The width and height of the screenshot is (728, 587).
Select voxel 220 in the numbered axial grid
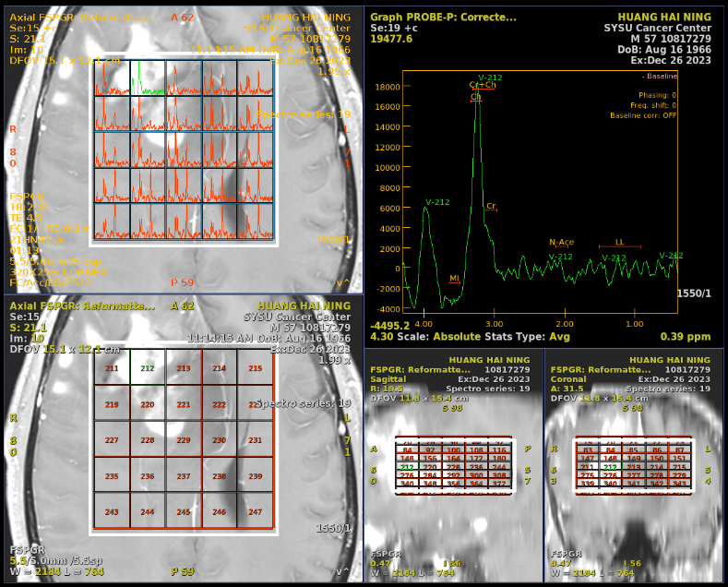point(148,404)
